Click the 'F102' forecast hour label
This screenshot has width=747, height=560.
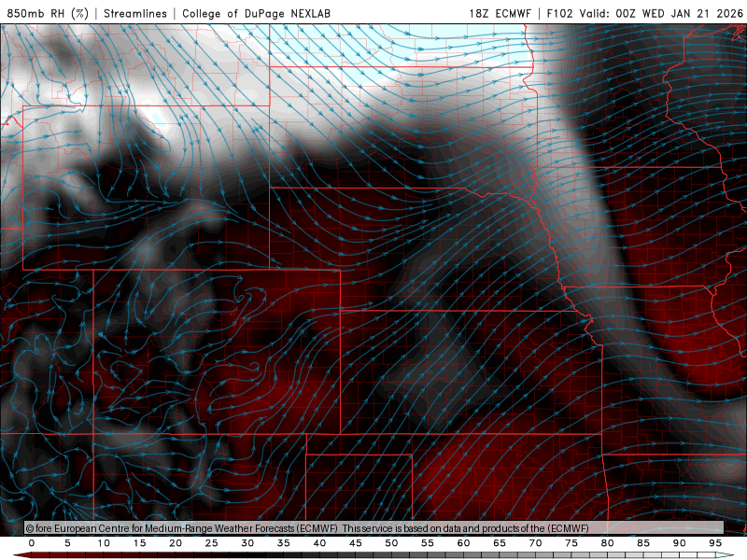click(x=559, y=13)
